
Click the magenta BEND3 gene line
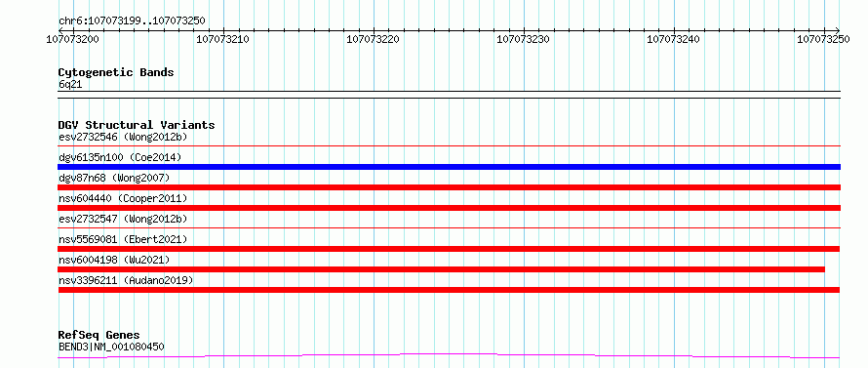click(449, 355)
